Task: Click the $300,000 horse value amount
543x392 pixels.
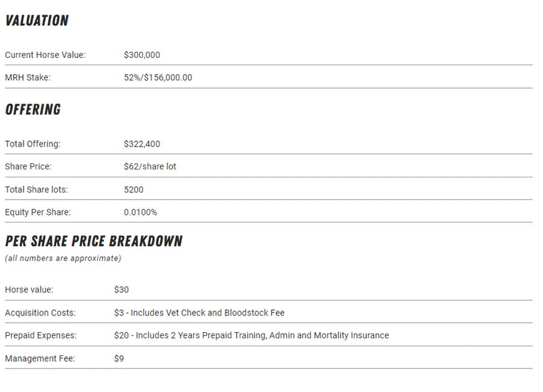Action: tap(142, 55)
